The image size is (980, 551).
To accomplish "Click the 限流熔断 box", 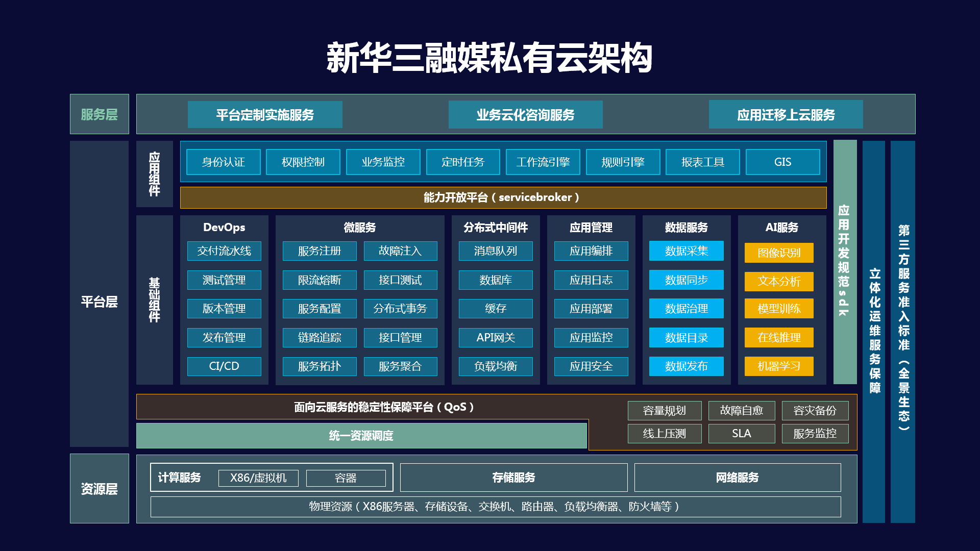I will tap(320, 280).
